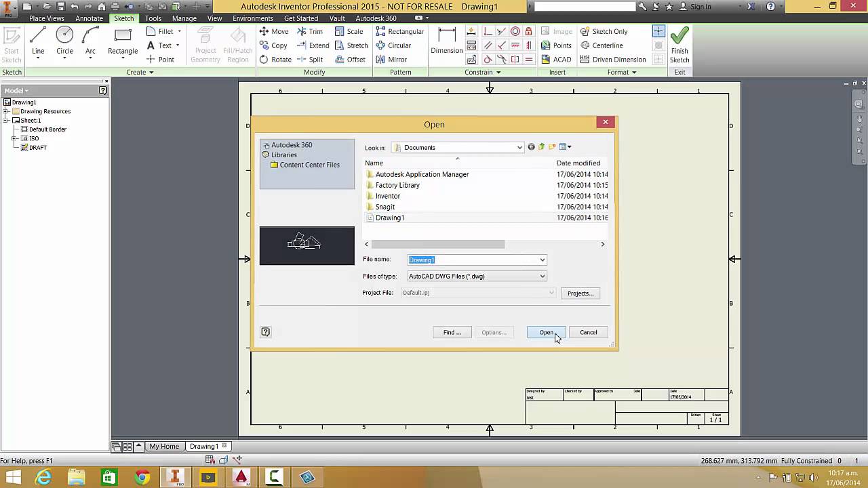Viewport: 868px width, 488px height.
Task: Switch to Place Views ribbon tab
Action: click(x=47, y=18)
